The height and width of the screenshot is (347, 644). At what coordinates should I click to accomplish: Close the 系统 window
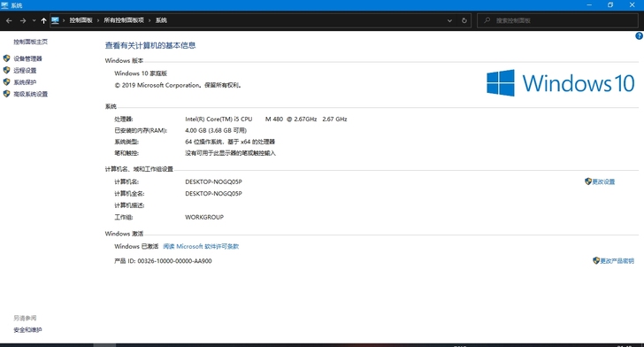coord(632,5)
